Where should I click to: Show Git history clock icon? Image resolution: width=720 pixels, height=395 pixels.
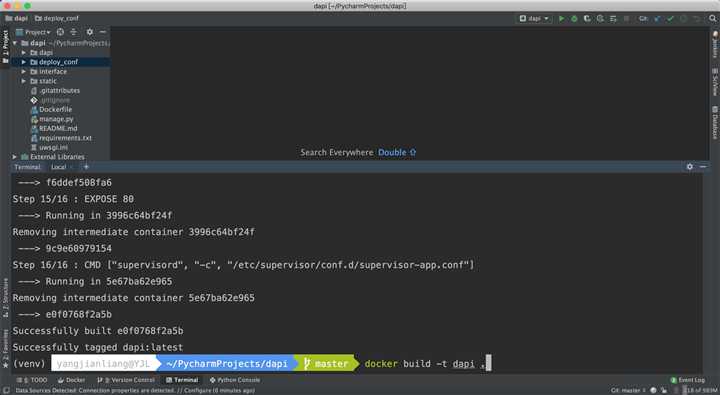(684, 18)
